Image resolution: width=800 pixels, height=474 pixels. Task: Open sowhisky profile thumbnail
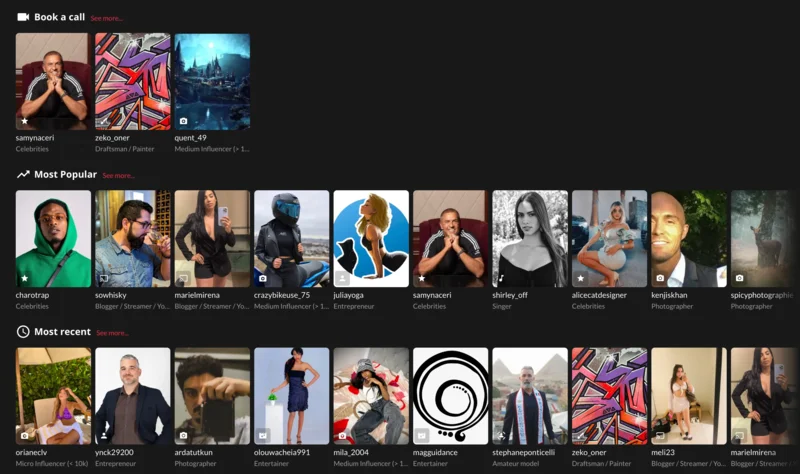pos(133,239)
